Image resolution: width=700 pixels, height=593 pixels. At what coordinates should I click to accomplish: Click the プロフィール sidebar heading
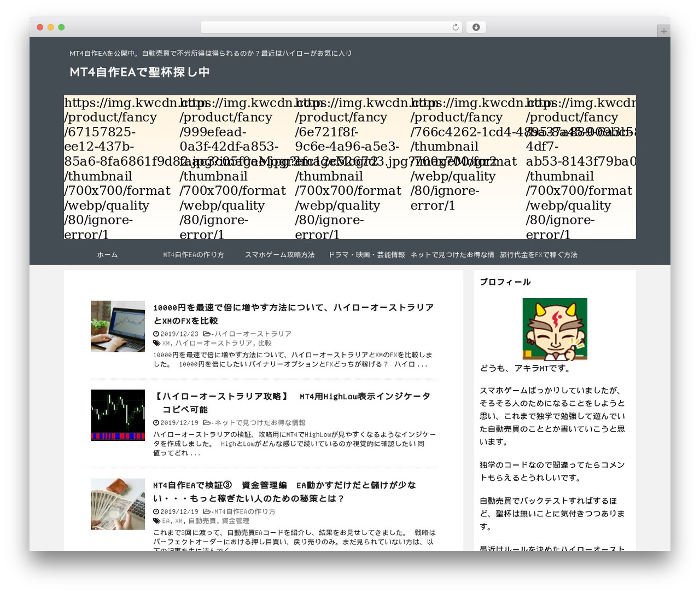pos(505,282)
